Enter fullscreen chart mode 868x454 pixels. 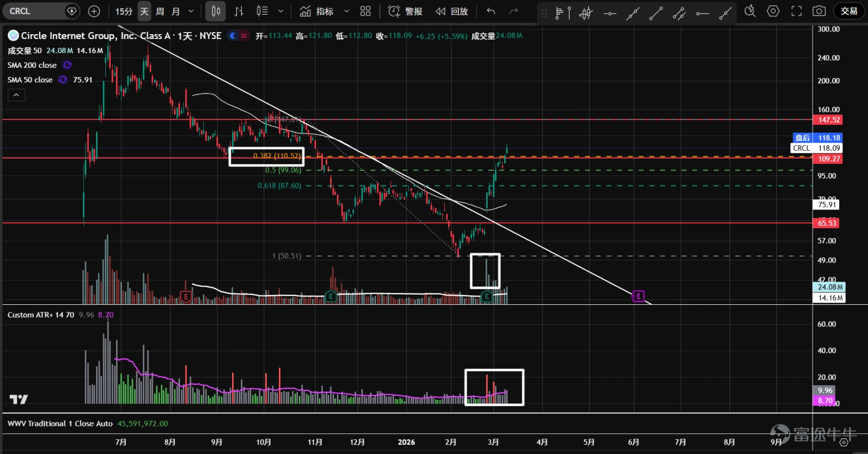(796, 11)
